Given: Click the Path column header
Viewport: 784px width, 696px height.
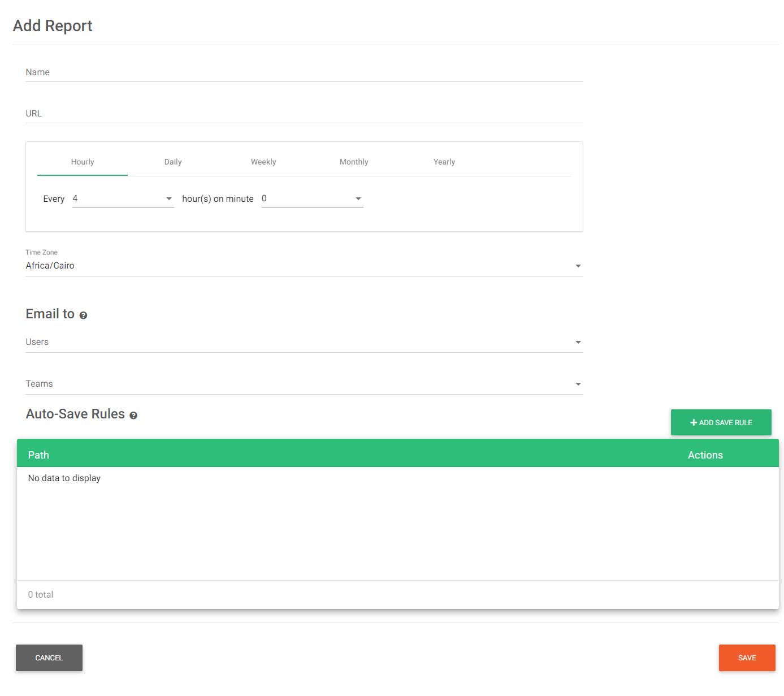Looking at the screenshot, I should (38, 455).
